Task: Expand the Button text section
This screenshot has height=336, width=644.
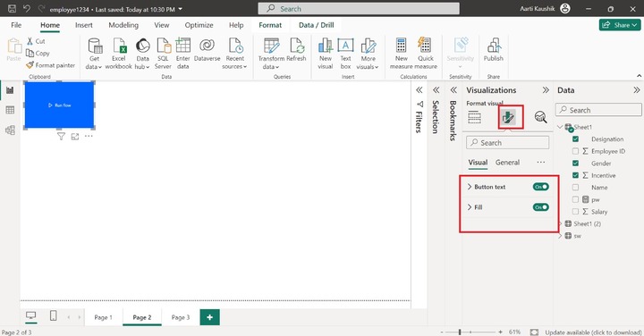Action: 470,187
